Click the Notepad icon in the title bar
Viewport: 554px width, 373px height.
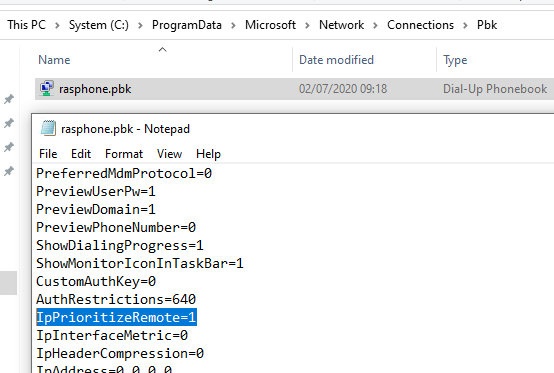(x=48, y=128)
